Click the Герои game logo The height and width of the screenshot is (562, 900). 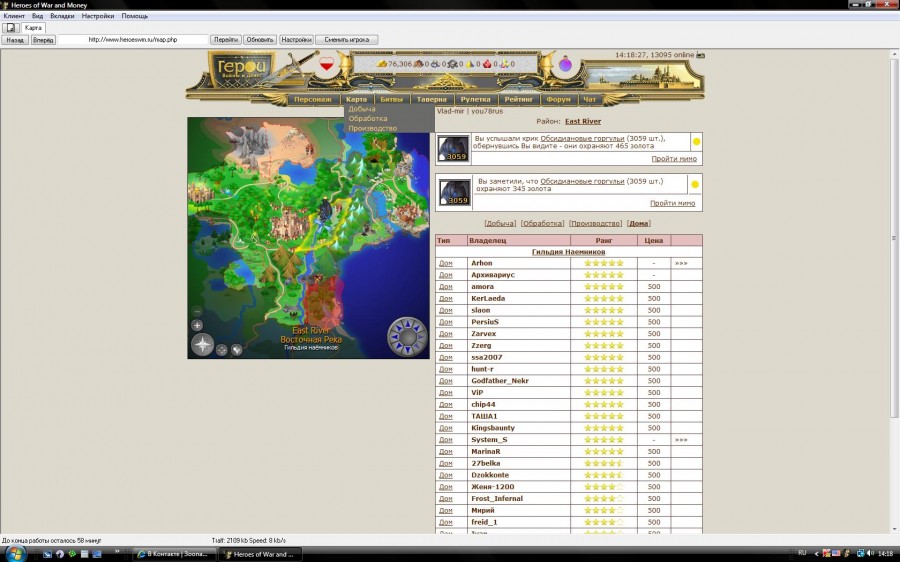pos(242,69)
